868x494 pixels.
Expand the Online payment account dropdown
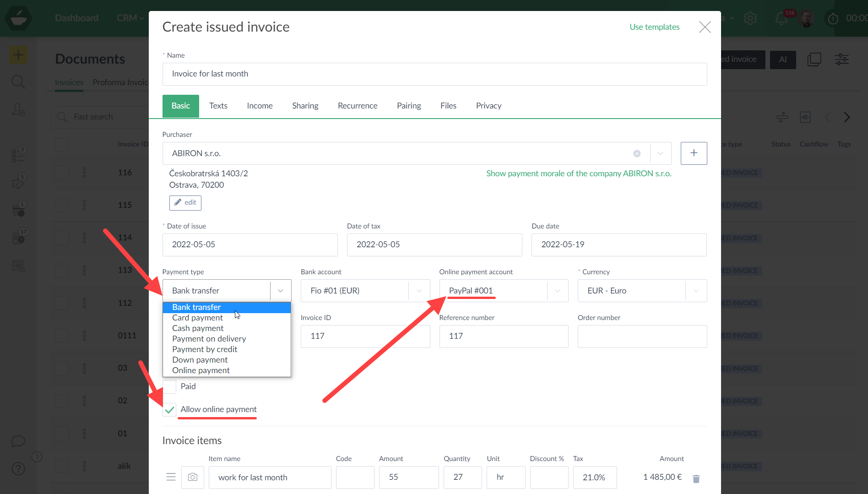pyautogui.click(x=557, y=291)
